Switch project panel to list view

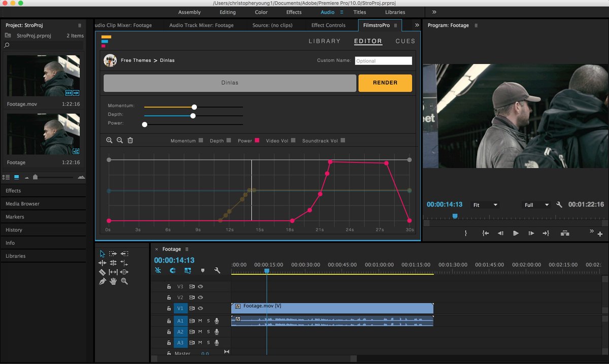pyautogui.click(x=6, y=177)
